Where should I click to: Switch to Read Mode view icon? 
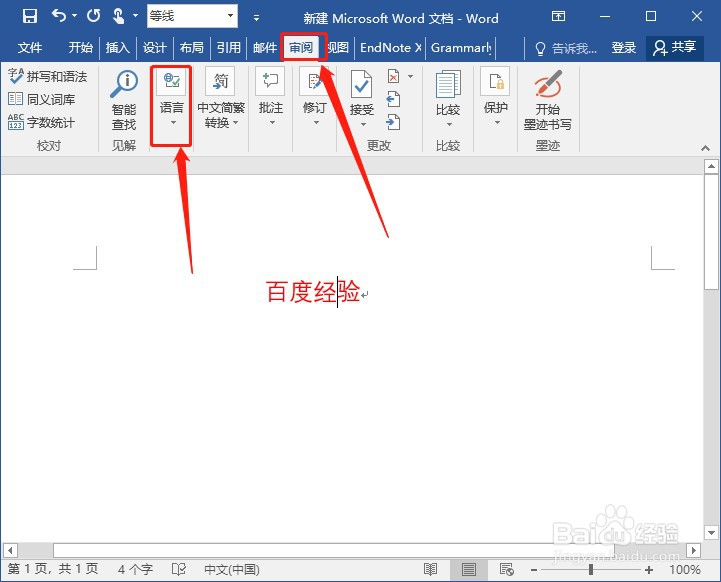click(x=430, y=570)
